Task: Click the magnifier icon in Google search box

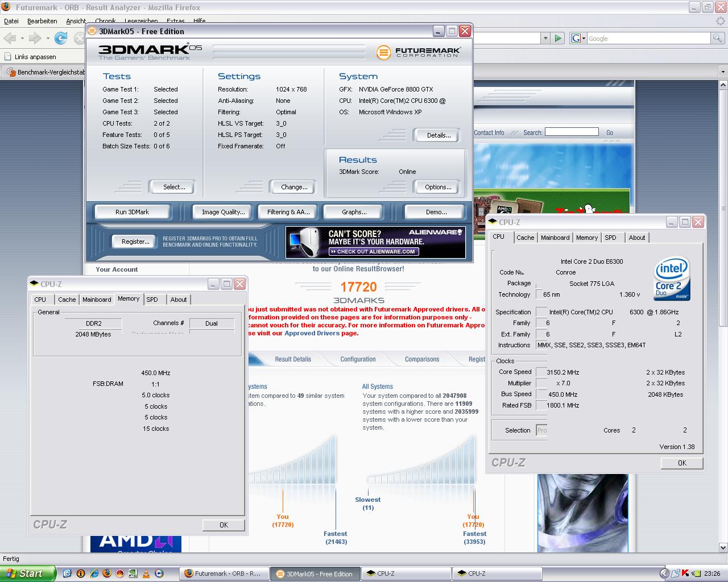Action: point(718,38)
